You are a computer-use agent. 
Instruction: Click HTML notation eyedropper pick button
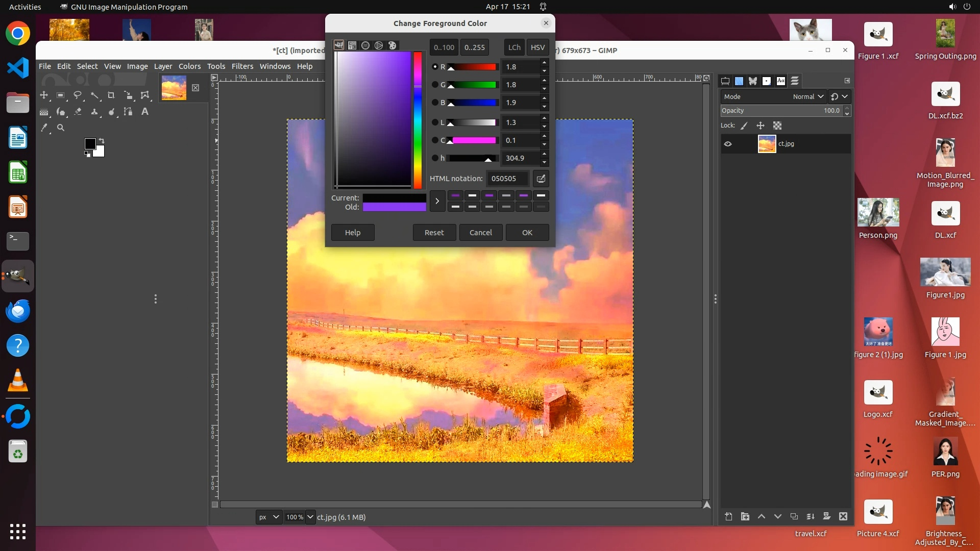point(541,179)
